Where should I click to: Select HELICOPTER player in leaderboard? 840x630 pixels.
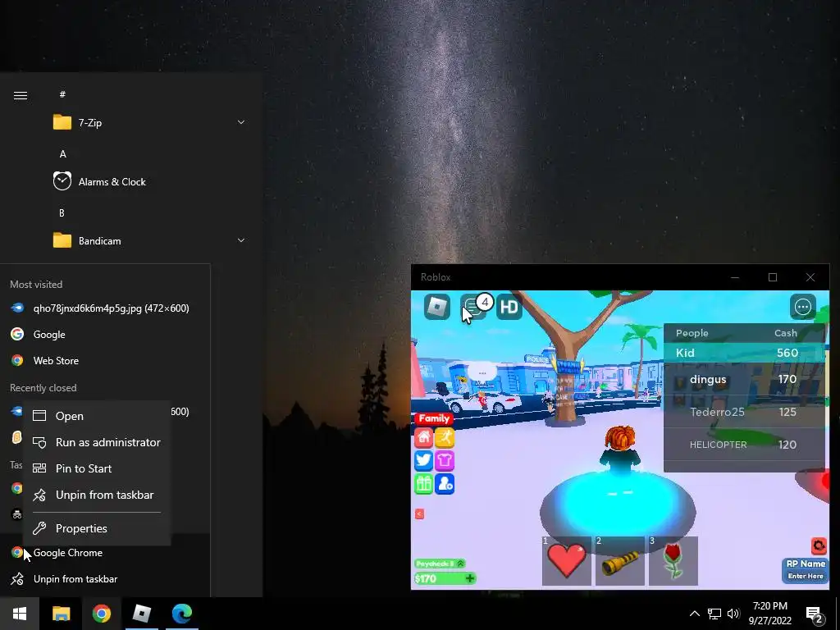pos(744,445)
